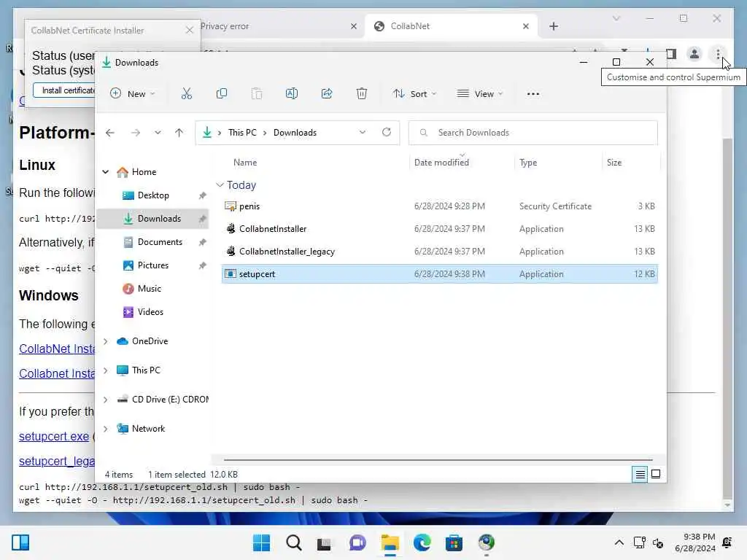Click the Delete trash icon in toolbar
747x560 pixels.
[x=362, y=94]
